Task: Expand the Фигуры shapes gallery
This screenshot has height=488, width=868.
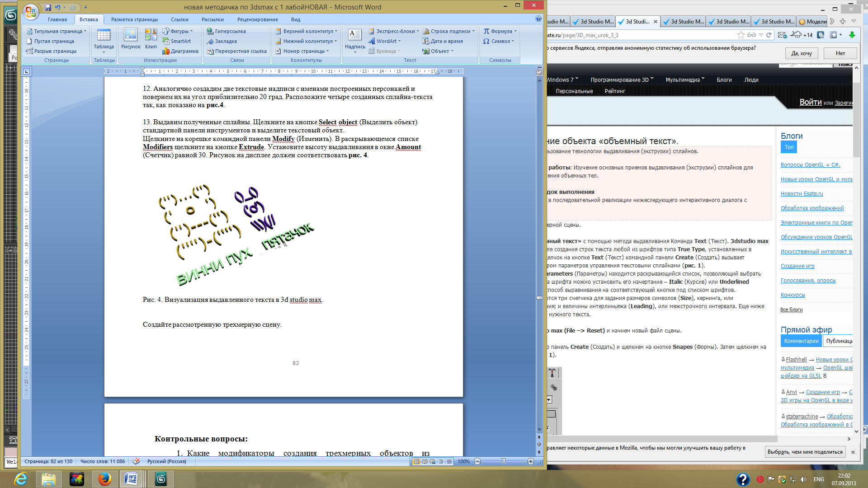Action: point(178,31)
